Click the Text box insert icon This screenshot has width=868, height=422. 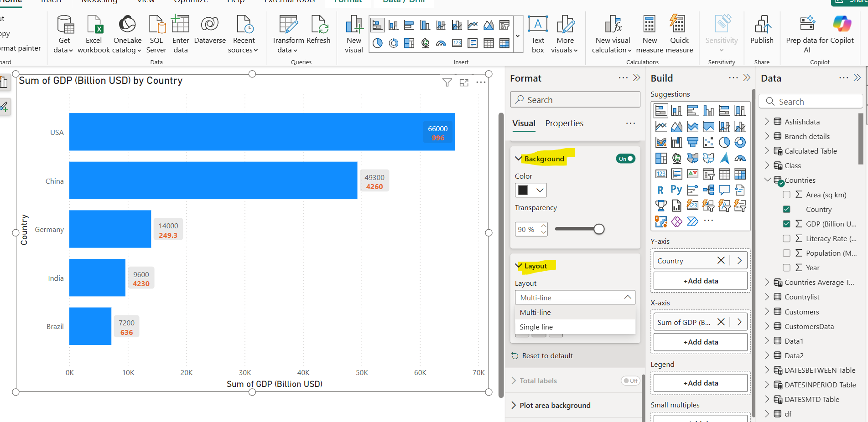(x=537, y=28)
